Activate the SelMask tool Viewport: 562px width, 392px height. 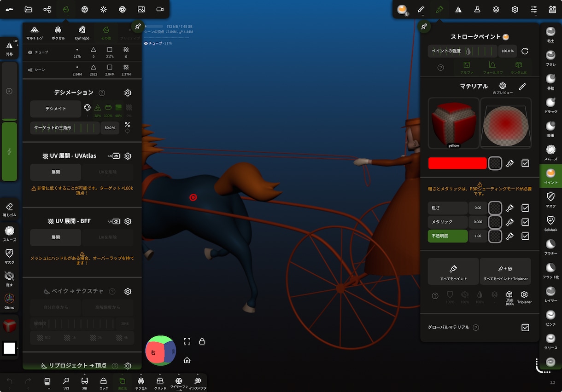(550, 224)
